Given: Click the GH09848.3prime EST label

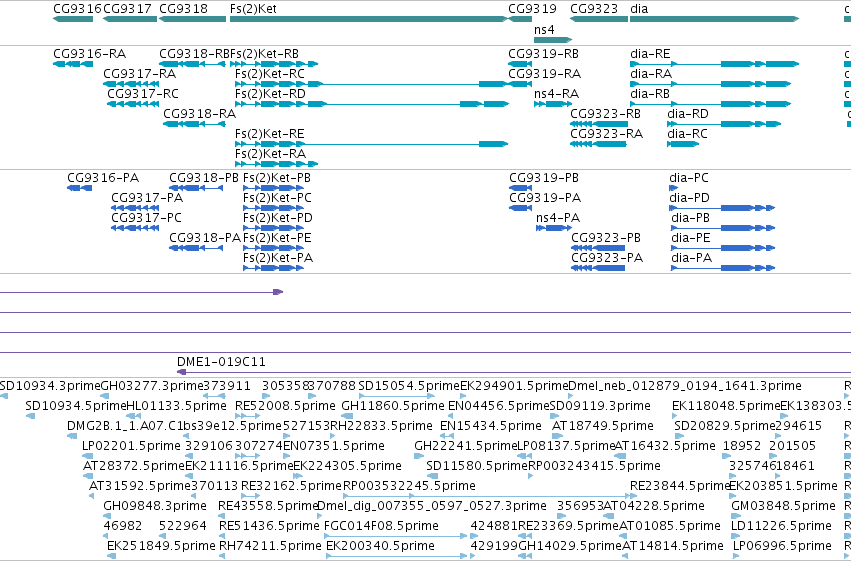Looking at the screenshot, I should (155, 506).
